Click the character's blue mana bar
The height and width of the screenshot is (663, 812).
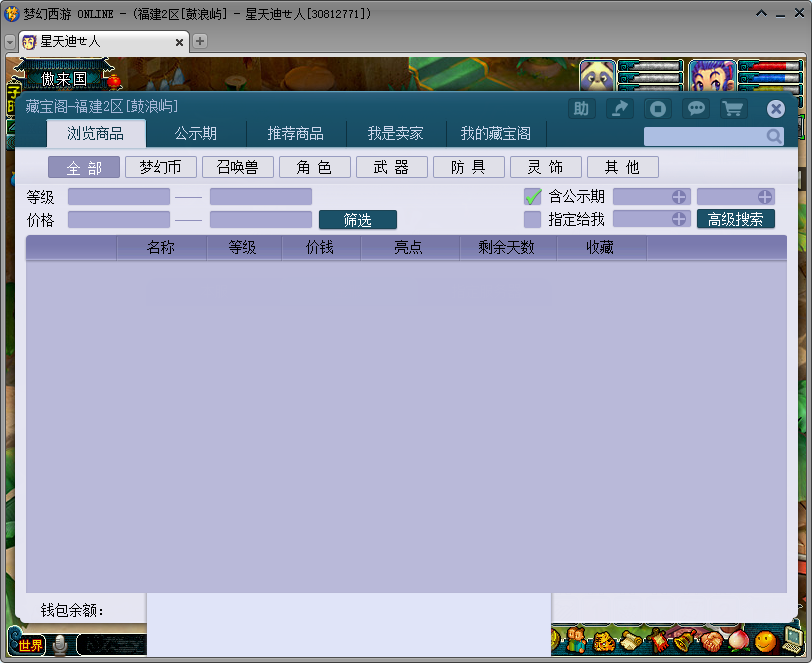coord(770,78)
